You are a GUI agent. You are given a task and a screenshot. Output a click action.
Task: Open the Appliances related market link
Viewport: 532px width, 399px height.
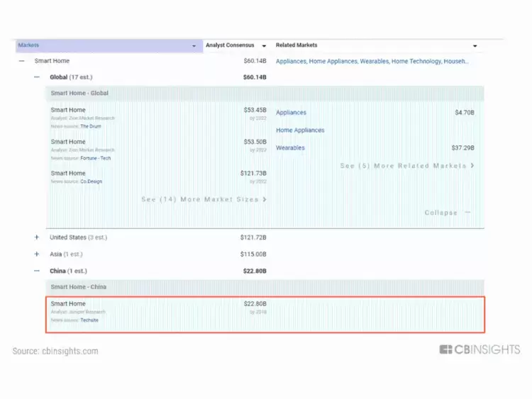[x=291, y=113]
